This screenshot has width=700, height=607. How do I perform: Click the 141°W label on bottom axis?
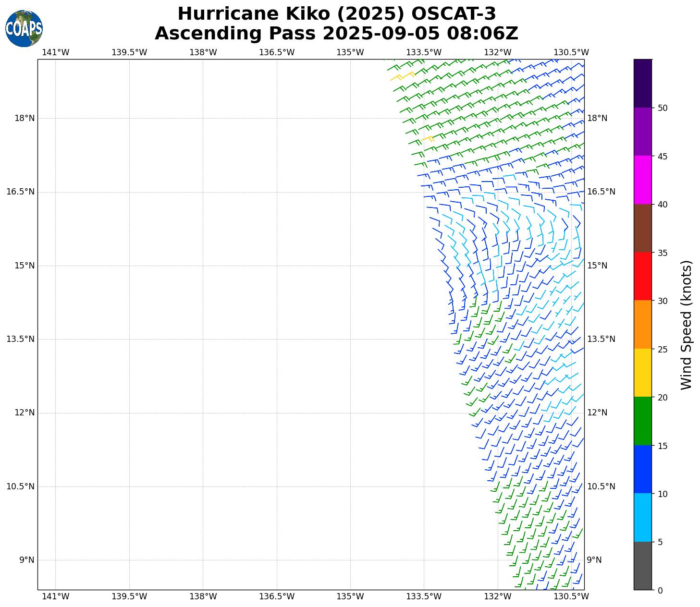56,596
